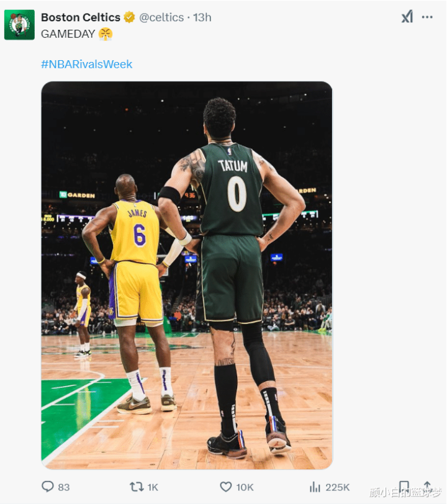Open the #NBARivalsWeek hashtag link
Image resolution: width=447 pixels, height=504 pixels.
(x=87, y=64)
